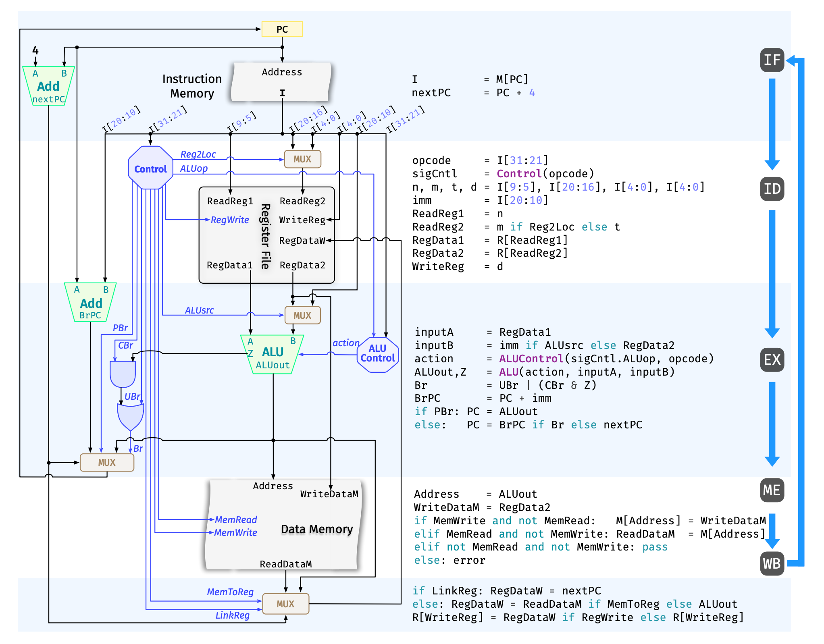Image resolution: width=824 pixels, height=644 pixels.
Task: Click the nextPC Add block
Action: tap(48, 87)
